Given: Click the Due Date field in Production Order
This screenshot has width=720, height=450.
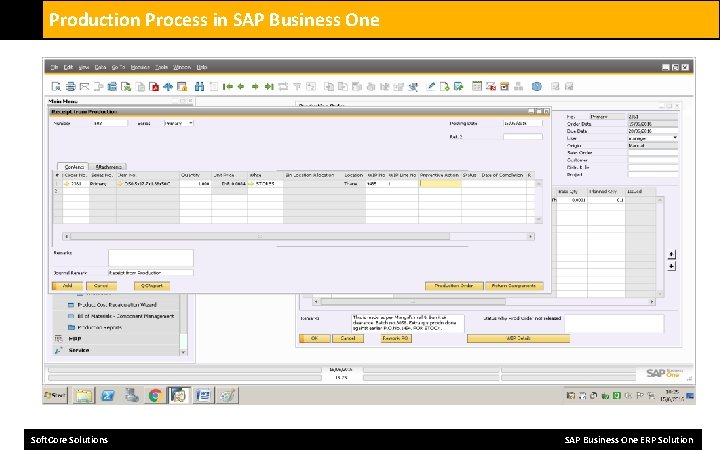Looking at the screenshot, I should pyautogui.click(x=652, y=131).
